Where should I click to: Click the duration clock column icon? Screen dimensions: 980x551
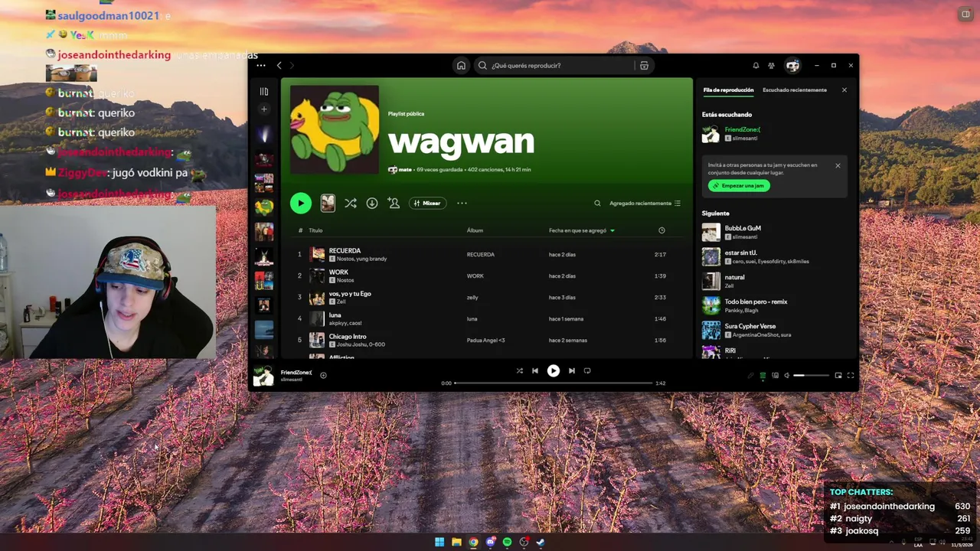click(x=661, y=230)
